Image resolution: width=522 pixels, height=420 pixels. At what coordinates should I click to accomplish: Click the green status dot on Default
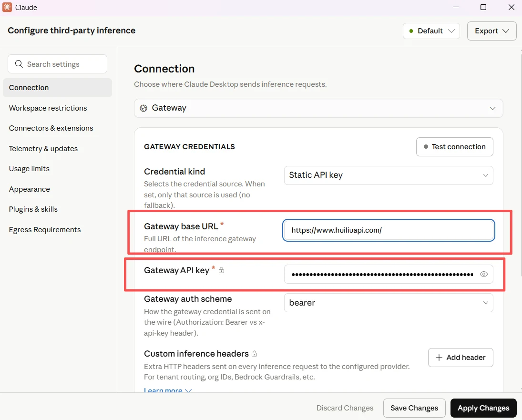pos(411,31)
